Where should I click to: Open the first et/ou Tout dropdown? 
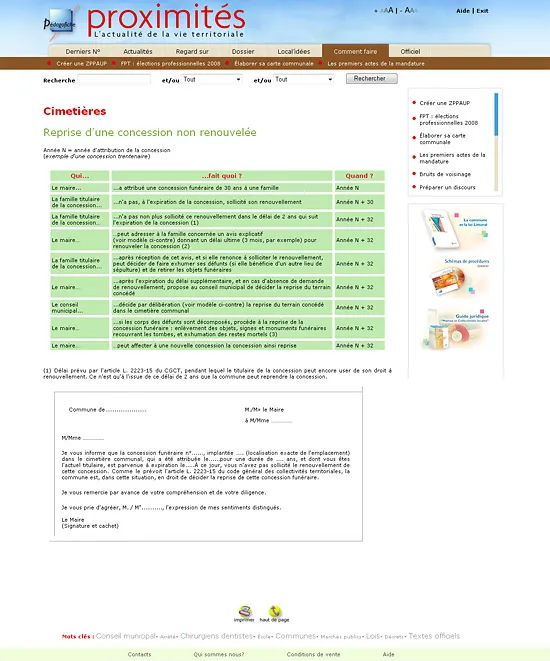point(212,79)
